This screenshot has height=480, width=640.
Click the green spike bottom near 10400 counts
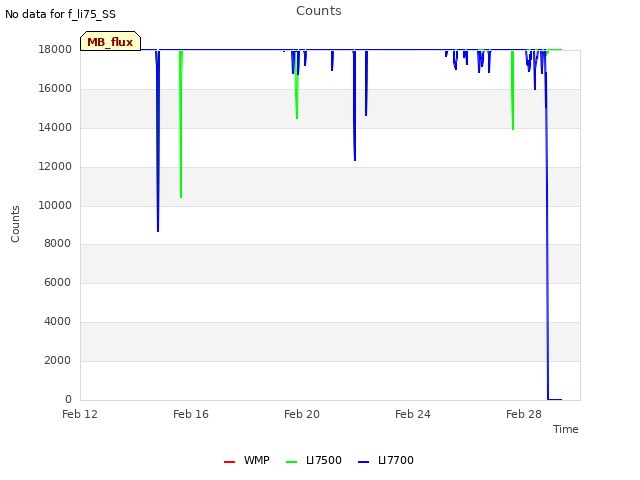181,197
